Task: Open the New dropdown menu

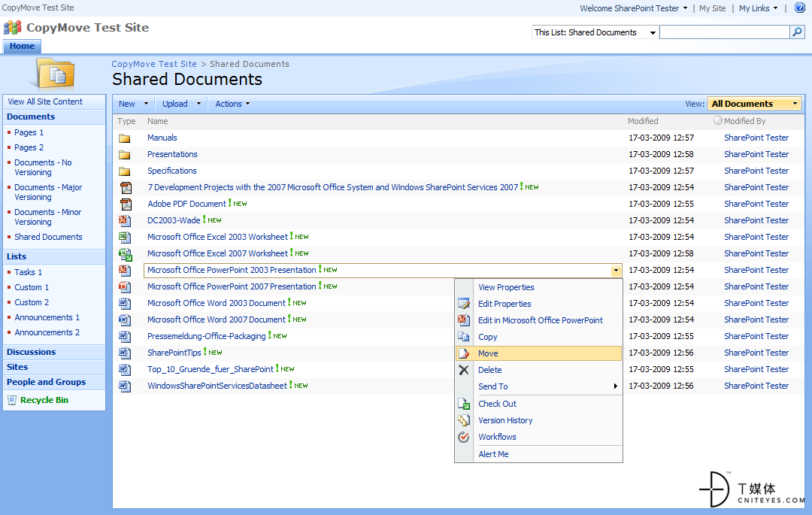Action: coord(133,104)
